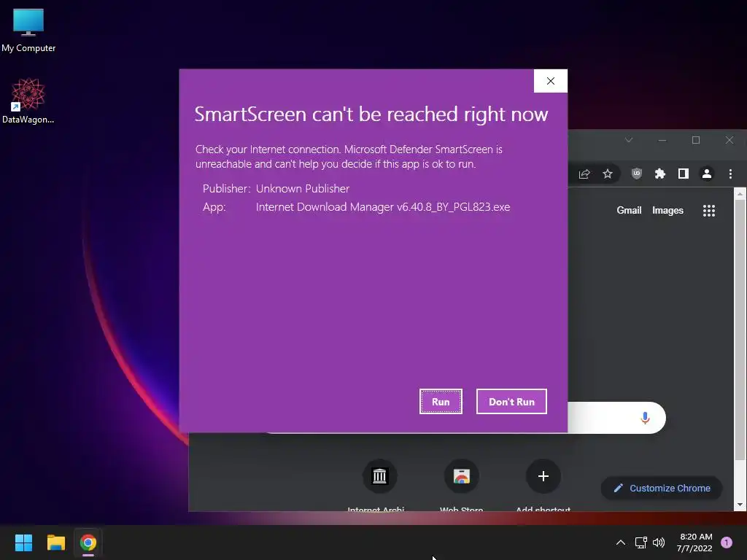The image size is (747, 560).
Task: Click Run in the SmartScreen dialog
Action: (441, 402)
